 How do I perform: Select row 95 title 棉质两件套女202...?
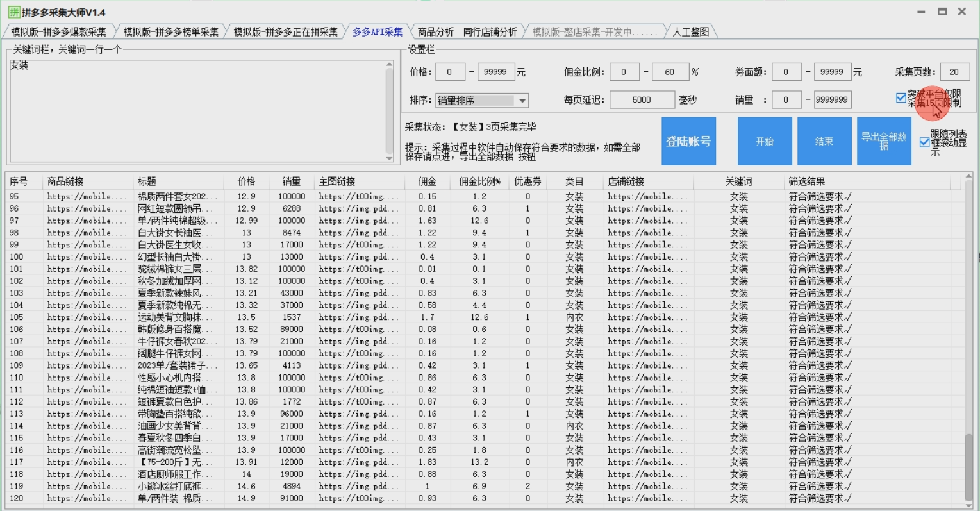178,196
